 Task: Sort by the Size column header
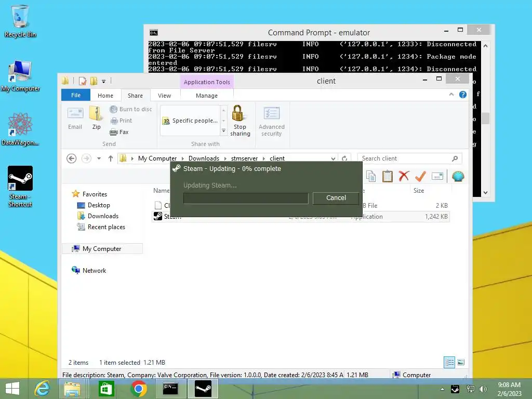pos(419,191)
